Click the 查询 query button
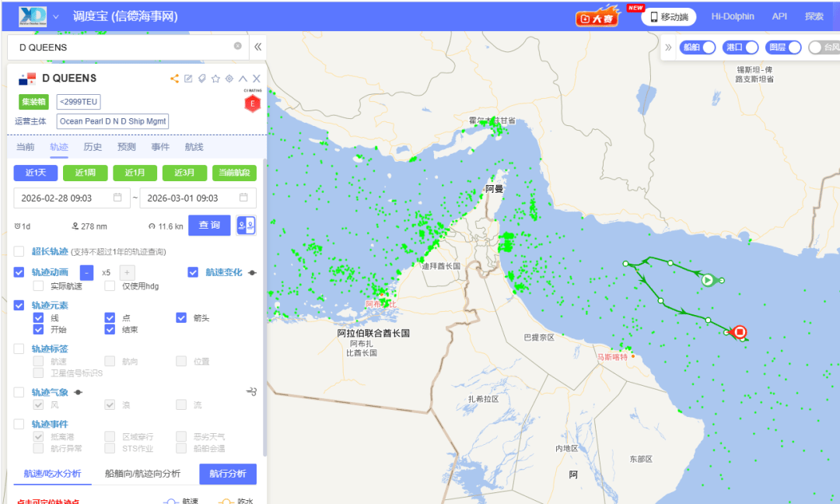The image size is (840, 504). tap(209, 226)
